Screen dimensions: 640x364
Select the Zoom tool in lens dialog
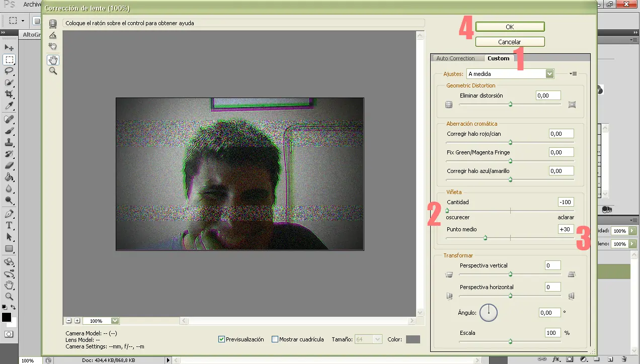(x=53, y=71)
